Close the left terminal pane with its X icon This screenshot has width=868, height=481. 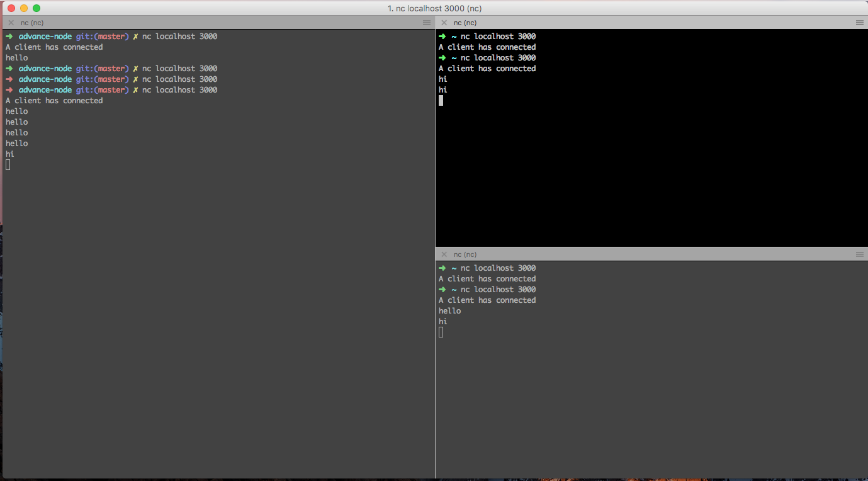click(11, 23)
